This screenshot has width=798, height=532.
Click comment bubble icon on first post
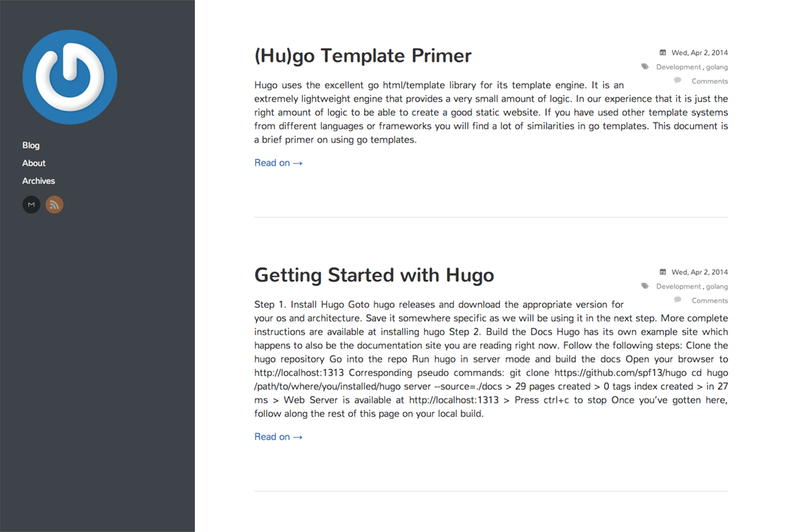coord(677,80)
